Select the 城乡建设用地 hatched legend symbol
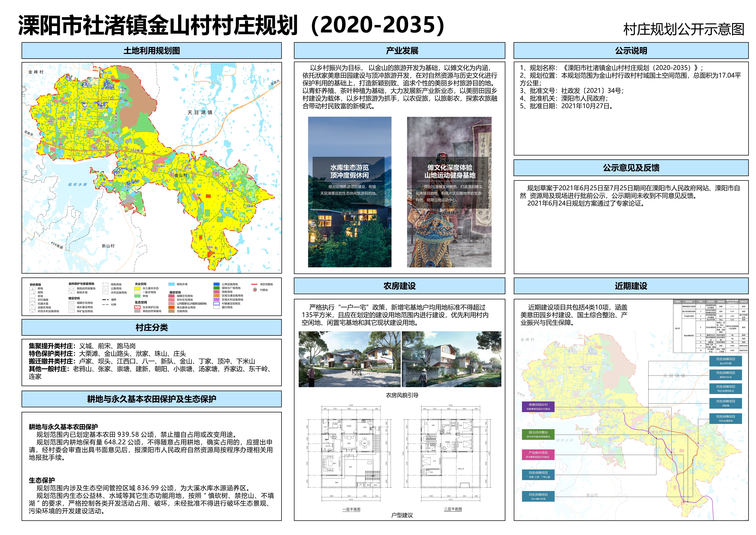The image size is (756, 535). (x=71, y=307)
